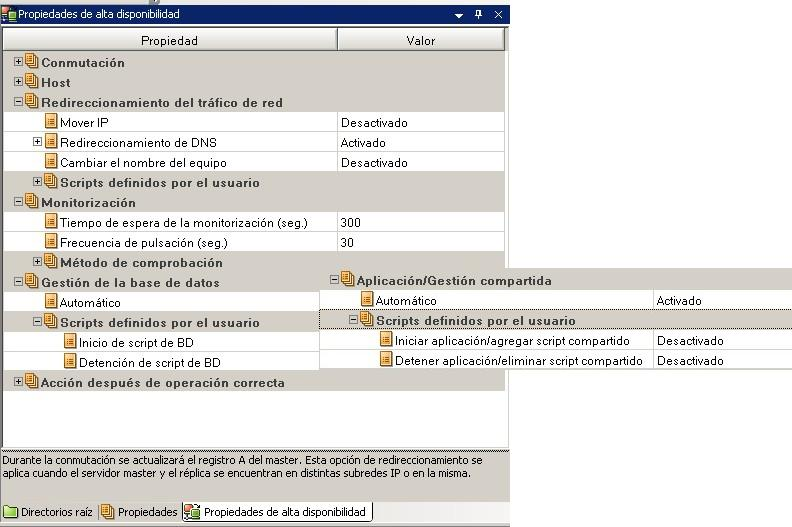Viewport: 792px width, 527px height.
Task: Click the Propiedades de alta disponibilidad title bar icon
Action: pyautogui.click(x=9, y=15)
